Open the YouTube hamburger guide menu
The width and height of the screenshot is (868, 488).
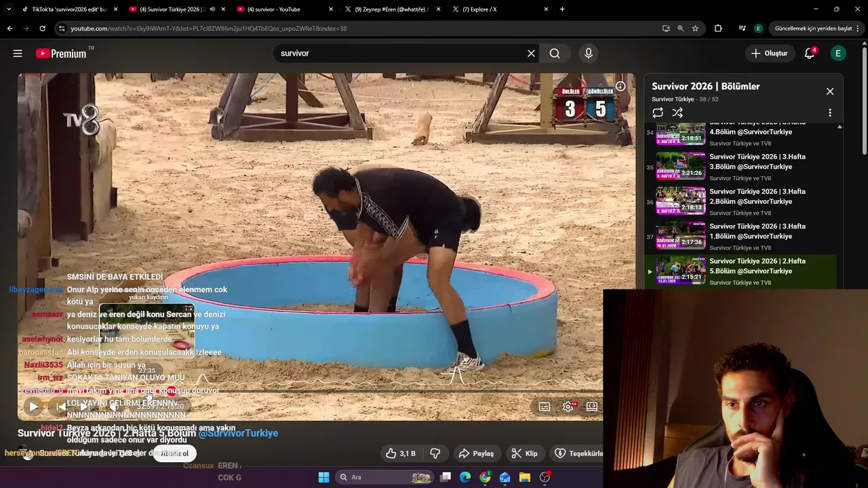pos(18,54)
